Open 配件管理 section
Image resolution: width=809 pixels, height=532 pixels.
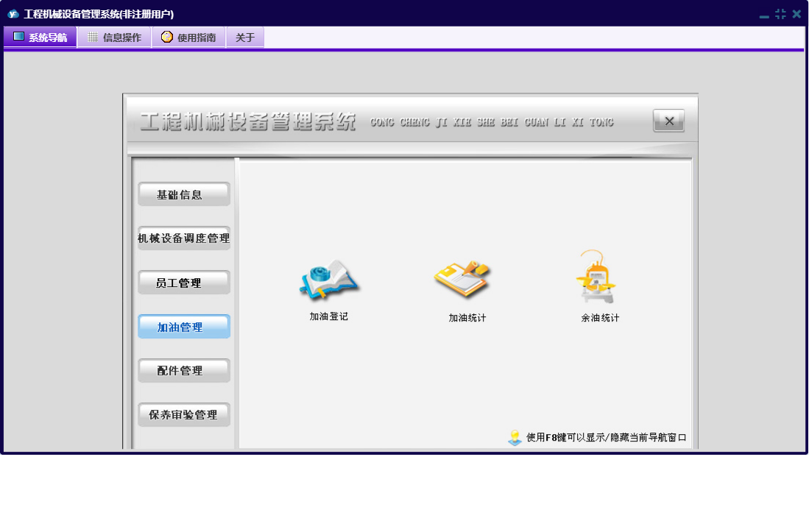point(184,371)
